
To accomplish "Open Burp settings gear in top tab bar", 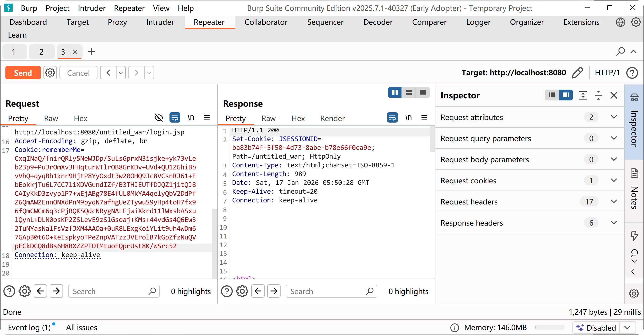I will click(636, 22).
